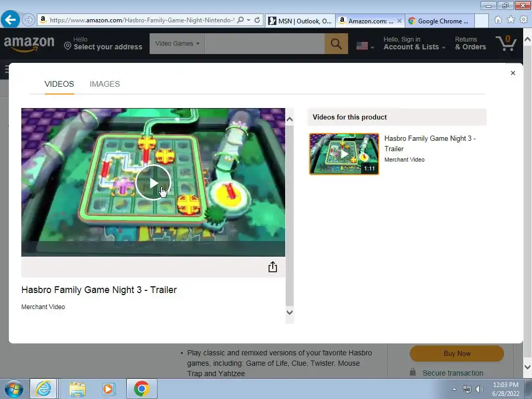Close the video modal with the X

513,73
